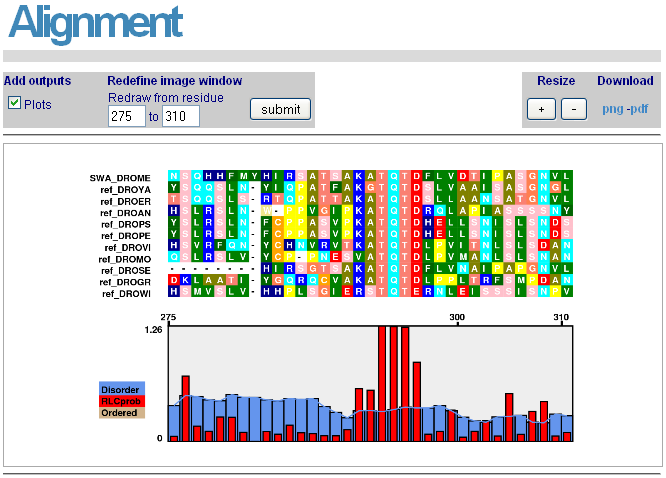Click the Ordered legend swatch

click(x=122, y=412)
